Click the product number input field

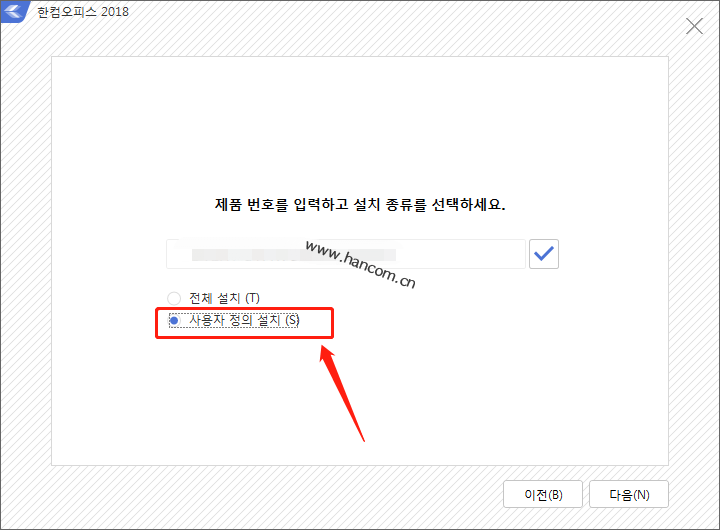(x=346, y=254)
